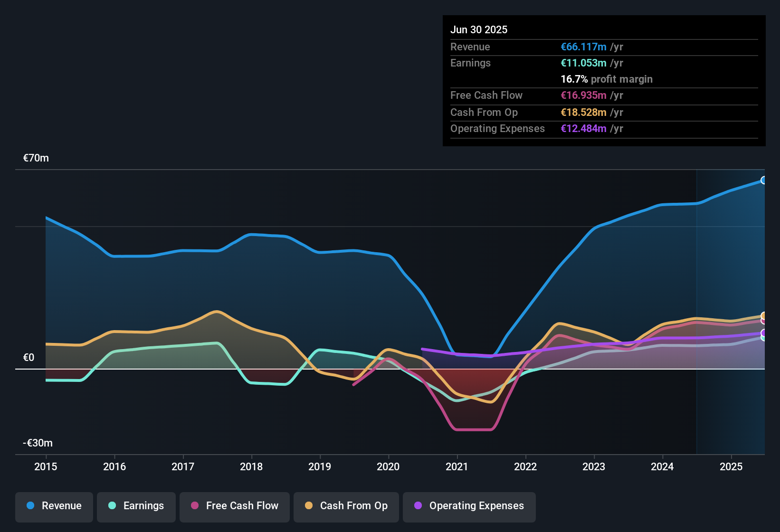This screenshot has width=780, height=532.
Task: Click the blue Revenue endpoint marker on the chart
Action: 763,180
